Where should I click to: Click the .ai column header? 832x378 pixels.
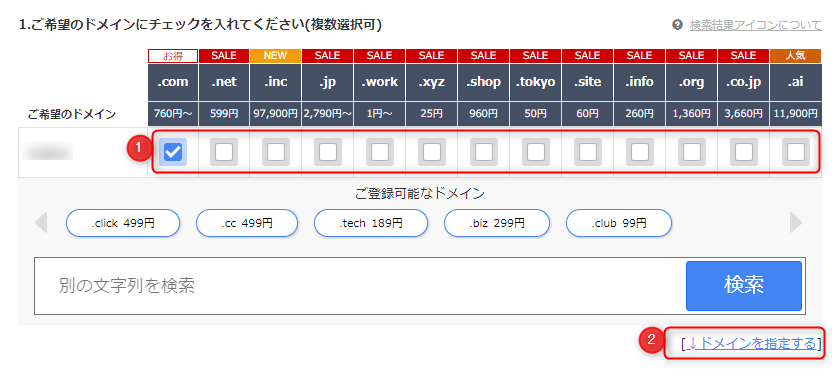click(x=796, y=82)
